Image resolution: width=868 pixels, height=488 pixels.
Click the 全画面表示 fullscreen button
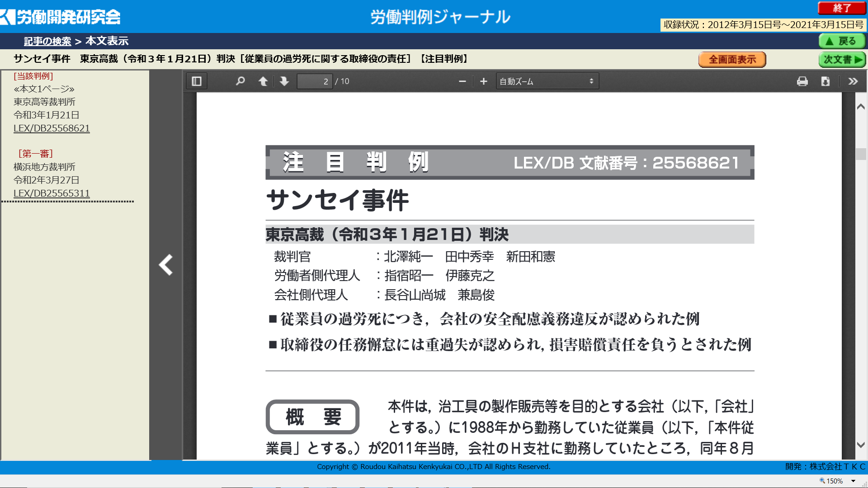(732, 60)
